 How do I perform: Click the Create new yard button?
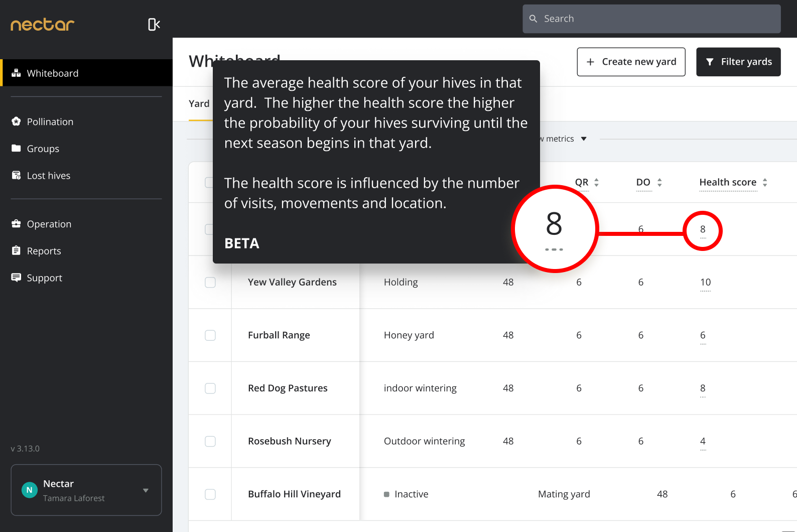pos(631,62)
